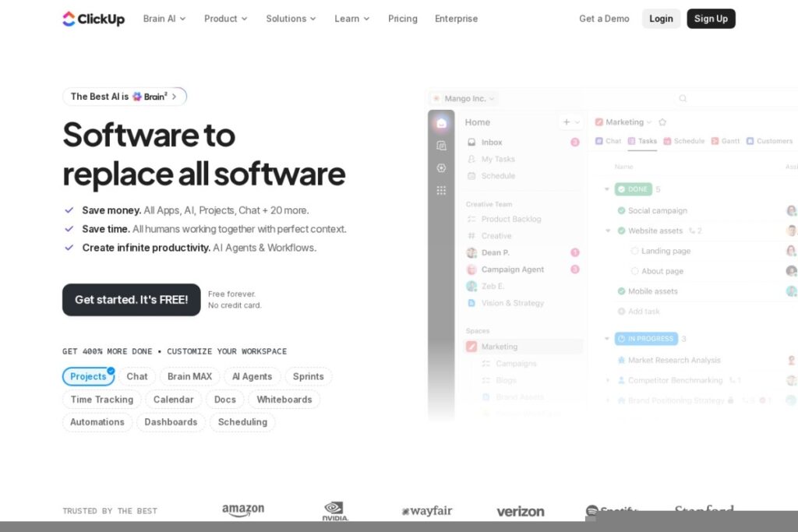Click the Social campaign status checkmark
The height and width of the screenshot is (532, 798).
pyautogui.click(x=621, y=210)
